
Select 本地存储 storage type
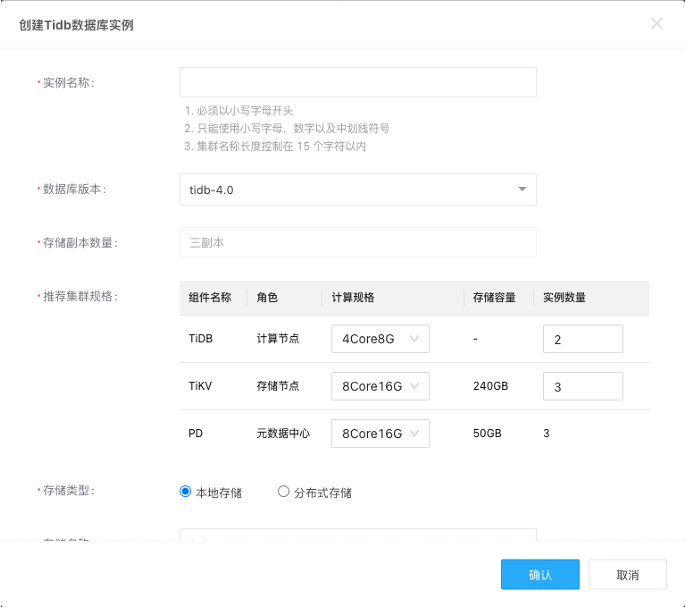[186, 491]
